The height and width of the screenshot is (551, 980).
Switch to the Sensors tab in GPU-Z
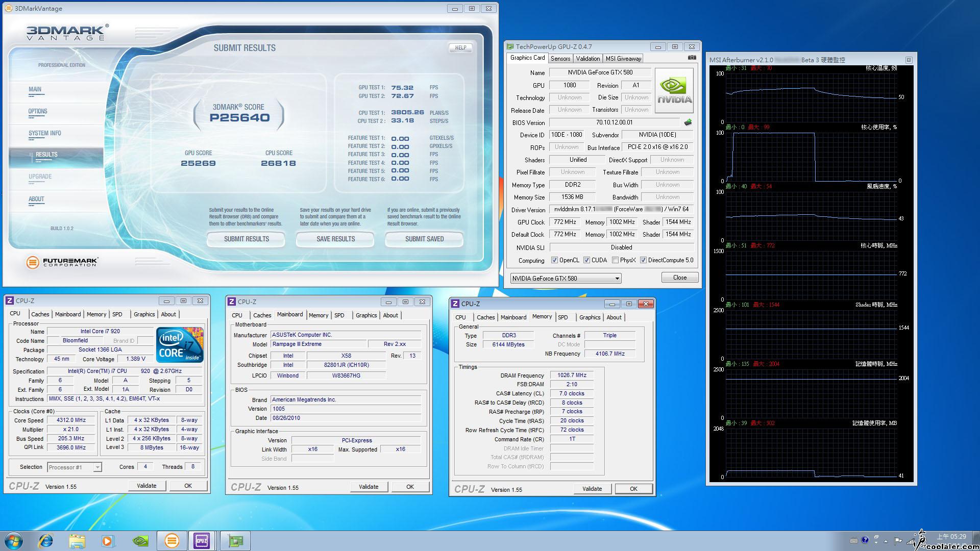(x=560, y=59)
